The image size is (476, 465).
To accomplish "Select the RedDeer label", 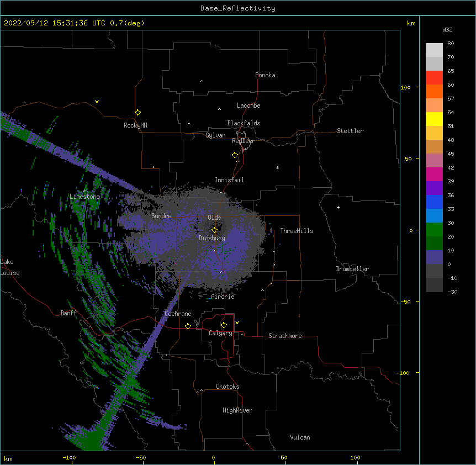I will (243, 141).
